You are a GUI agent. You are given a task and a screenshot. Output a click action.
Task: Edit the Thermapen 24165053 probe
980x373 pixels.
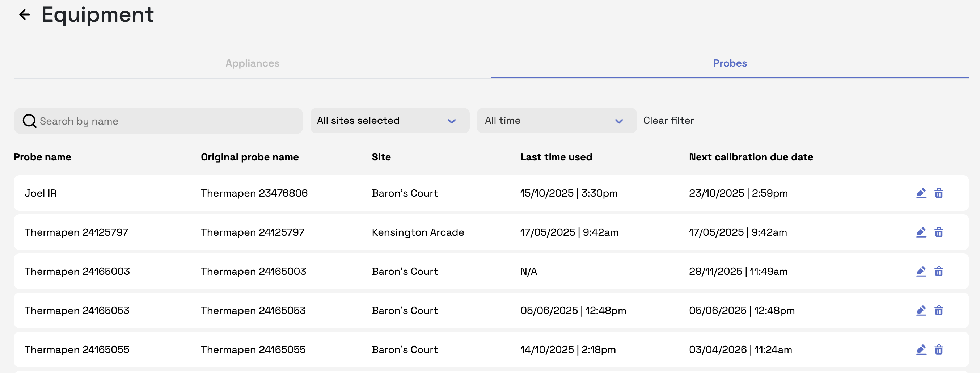[x=921, y=311]
